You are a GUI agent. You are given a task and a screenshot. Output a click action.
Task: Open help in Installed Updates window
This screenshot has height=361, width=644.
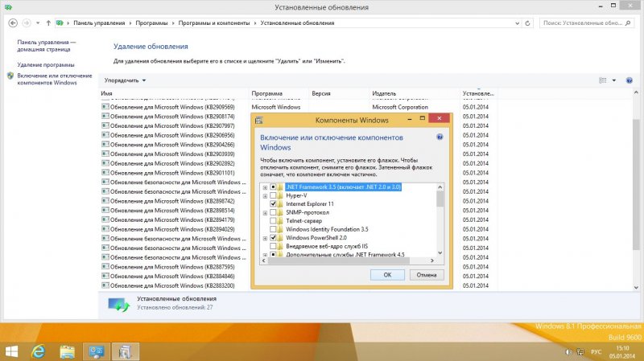pyautogui.click(x=630, y=80)
